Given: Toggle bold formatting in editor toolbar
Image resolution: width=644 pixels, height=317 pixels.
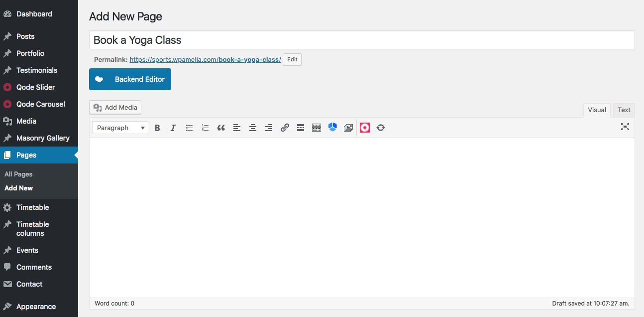Looking at the screenshot, I should (157, 128).
